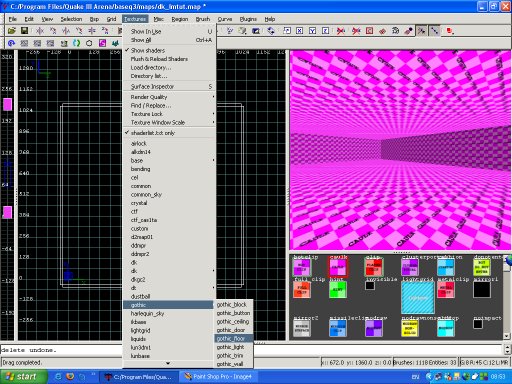Open the Selection menu
512x384 pixels.
71,19
